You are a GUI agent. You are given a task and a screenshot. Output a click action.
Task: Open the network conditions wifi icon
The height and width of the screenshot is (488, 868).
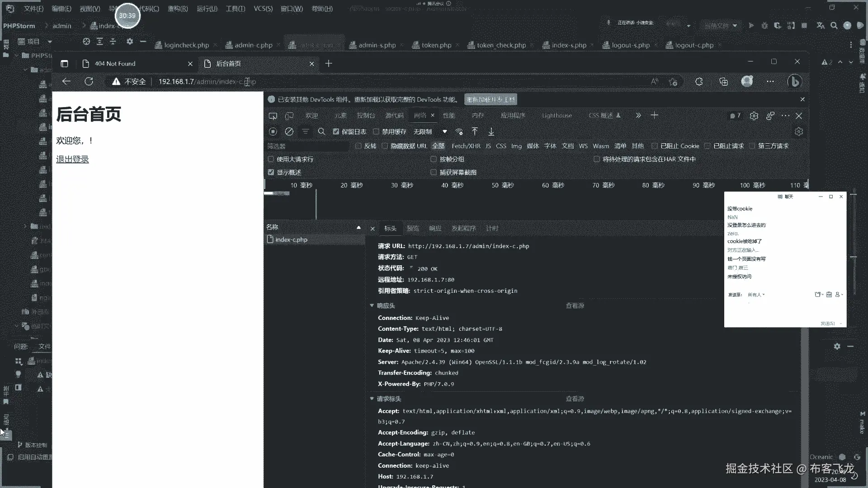tap(459, 131)
